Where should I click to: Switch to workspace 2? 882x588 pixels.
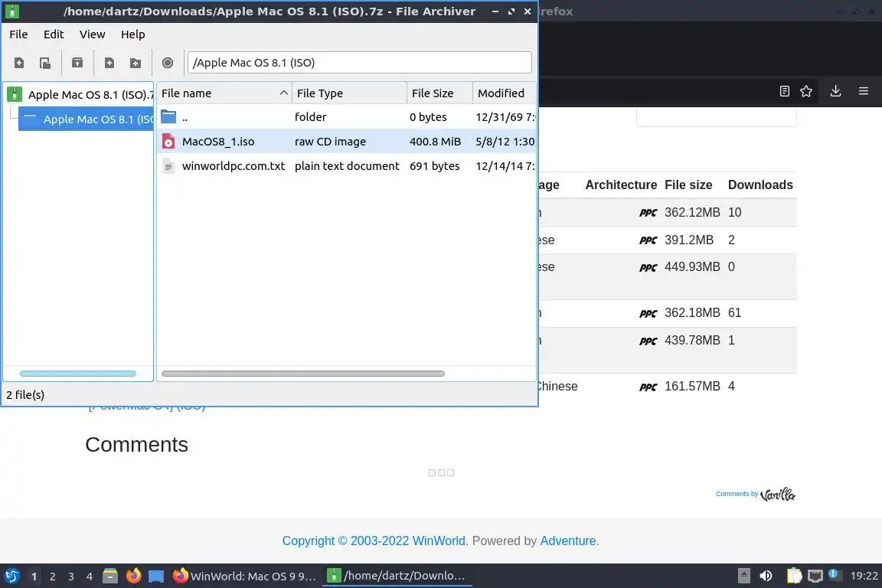click(52, 577)
